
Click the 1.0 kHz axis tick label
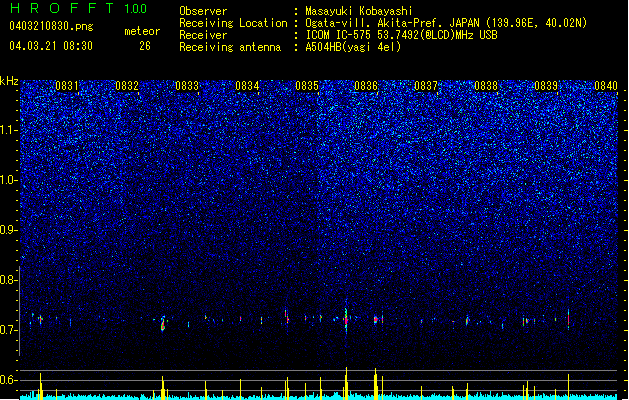tap(8, 180)
